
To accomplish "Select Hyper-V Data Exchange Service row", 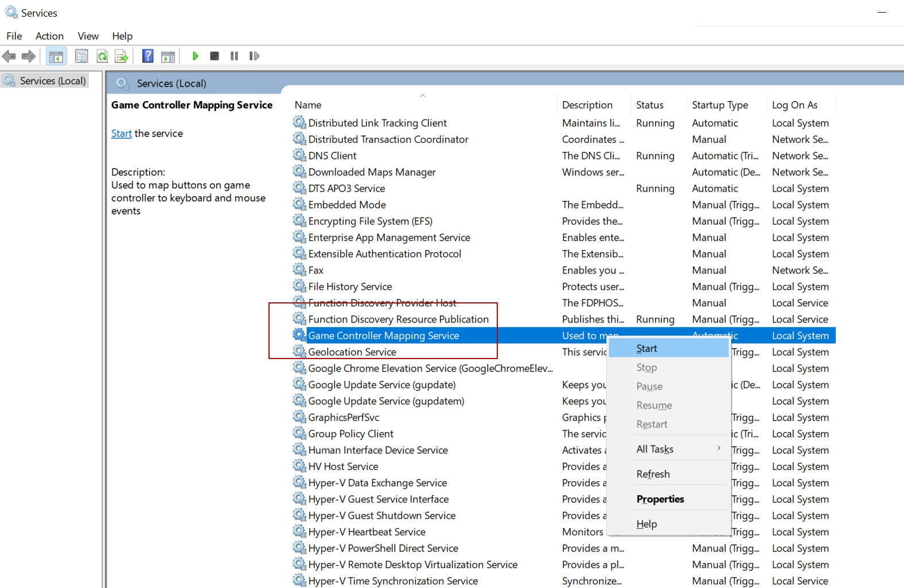I will coord(563,482).
